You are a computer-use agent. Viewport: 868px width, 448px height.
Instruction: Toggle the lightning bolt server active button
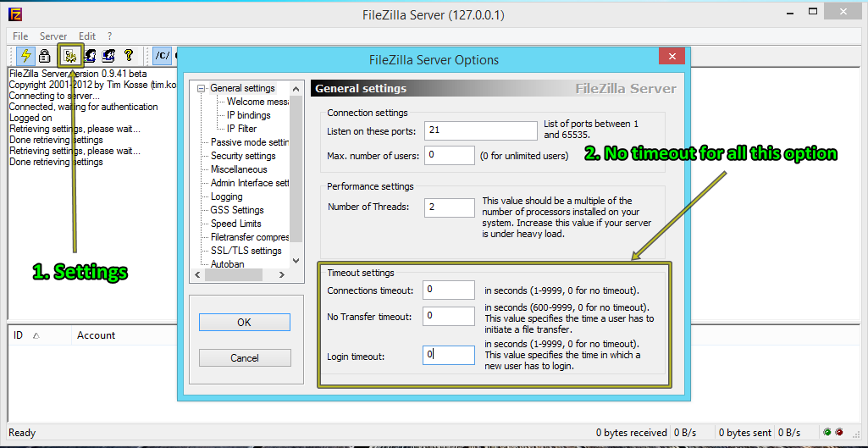(25, 55)
